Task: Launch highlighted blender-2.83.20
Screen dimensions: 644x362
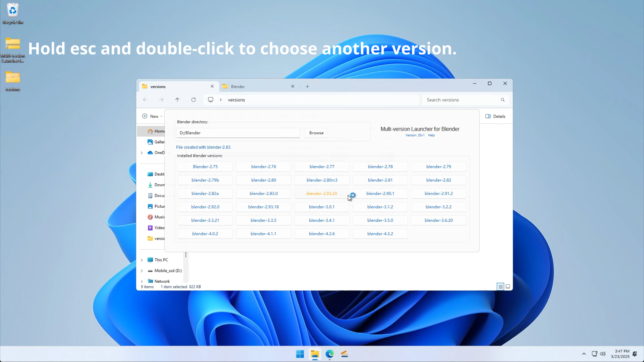Action: click(322, 193)
